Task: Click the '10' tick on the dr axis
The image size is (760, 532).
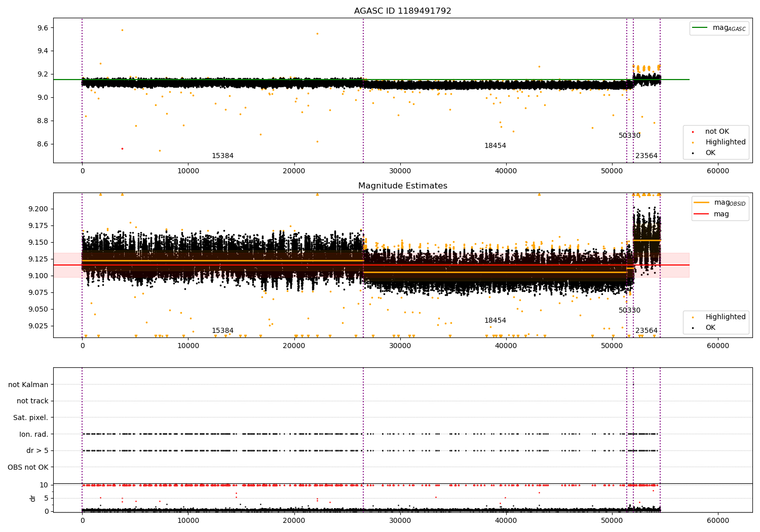Action: click(x=44, y=485)
